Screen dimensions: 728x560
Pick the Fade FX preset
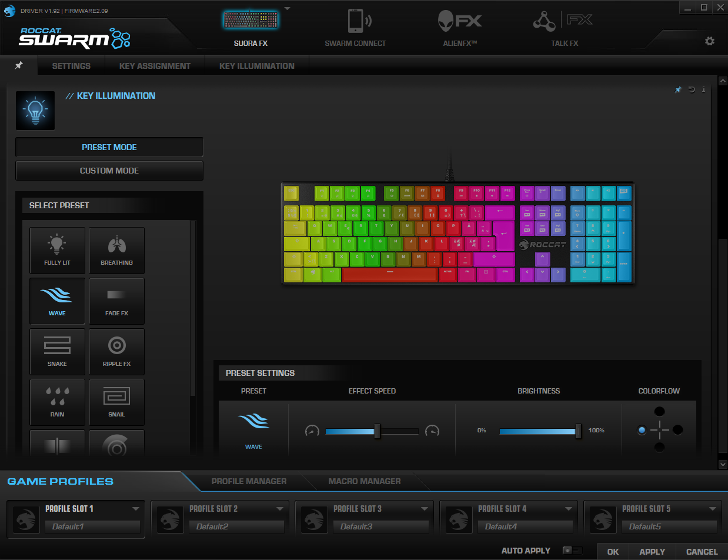116,301
